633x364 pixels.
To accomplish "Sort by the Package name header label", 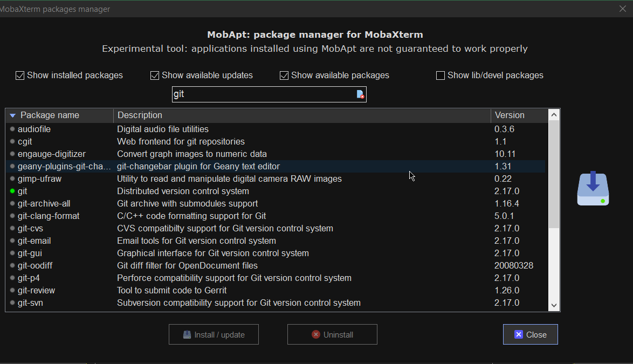I will pos(50,115).
